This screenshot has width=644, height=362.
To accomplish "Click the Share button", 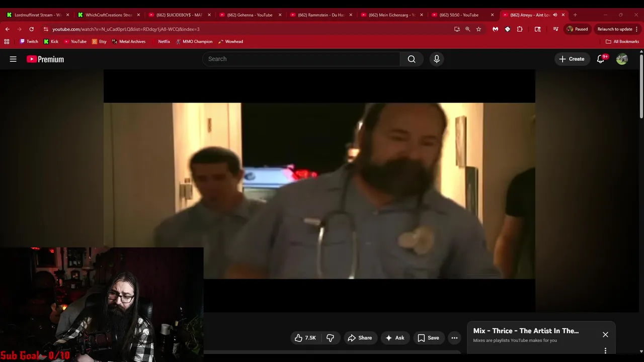I will pos(360,338).
